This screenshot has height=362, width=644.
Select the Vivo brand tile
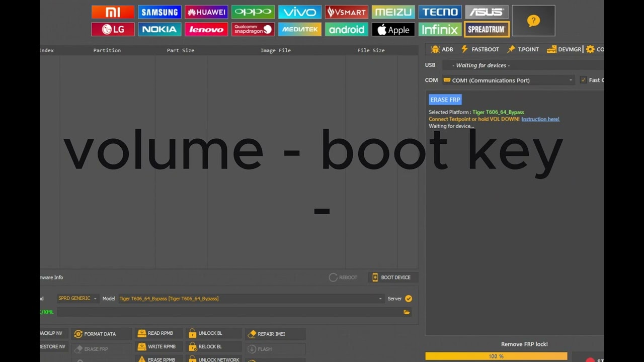point(300,12)
